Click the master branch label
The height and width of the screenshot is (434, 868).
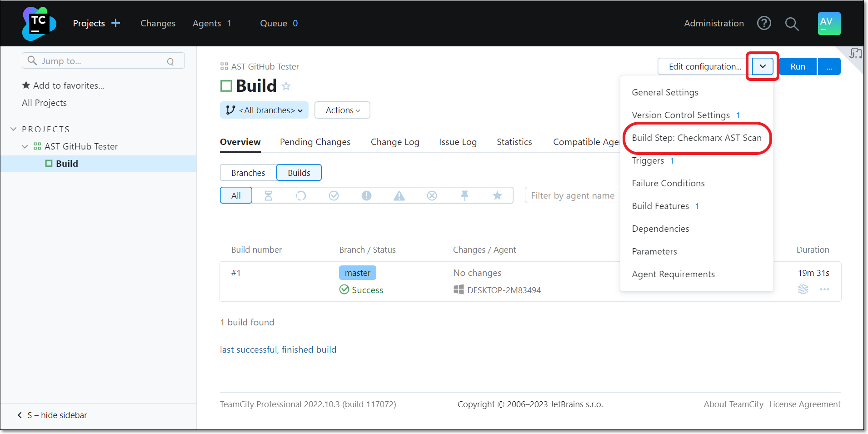(358, 273)
